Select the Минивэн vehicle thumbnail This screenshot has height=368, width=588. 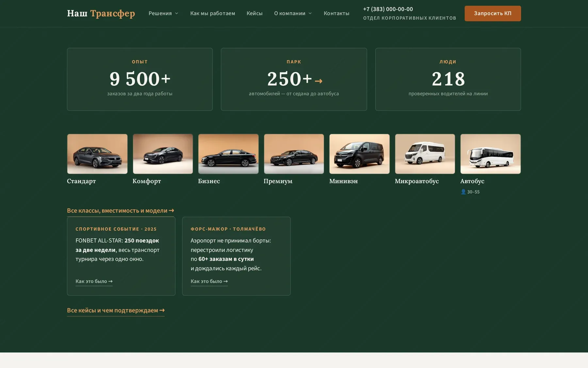(x=359, y=154)
